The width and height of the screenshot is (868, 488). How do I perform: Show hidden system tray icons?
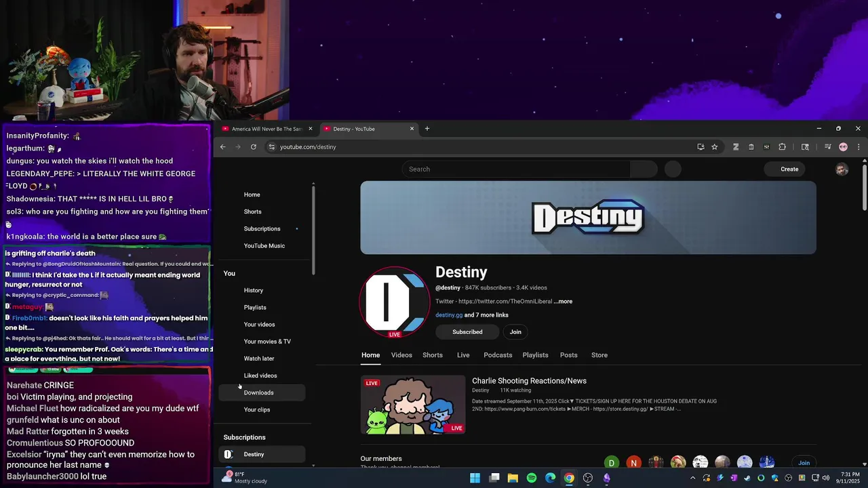coord(692,478)
